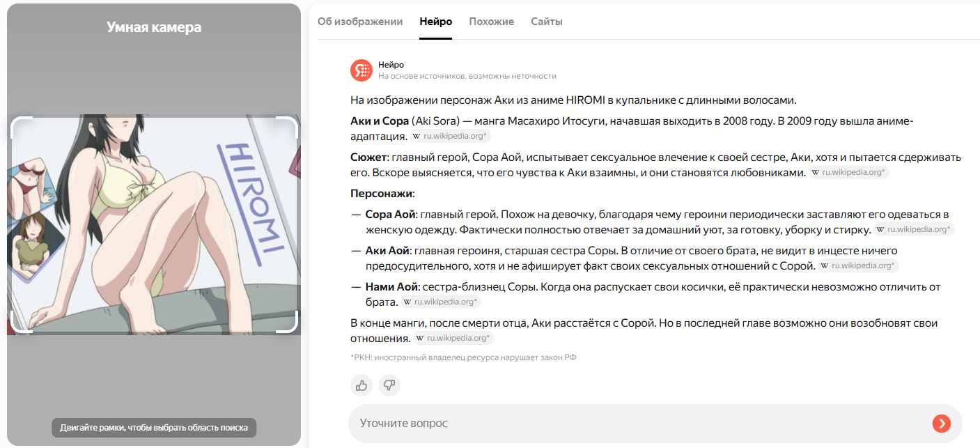
Task: Click the bold heading Аки и Сора
Action: [x=380, y=121]
